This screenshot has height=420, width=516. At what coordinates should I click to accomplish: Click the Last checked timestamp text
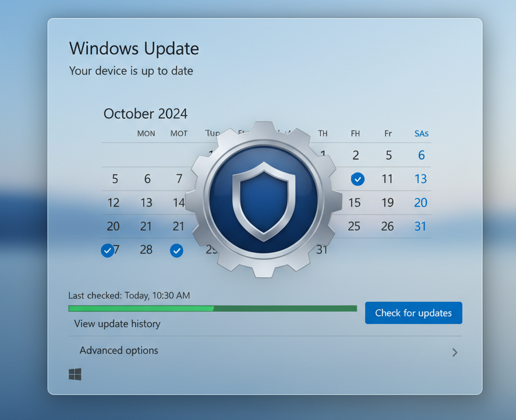129,295
